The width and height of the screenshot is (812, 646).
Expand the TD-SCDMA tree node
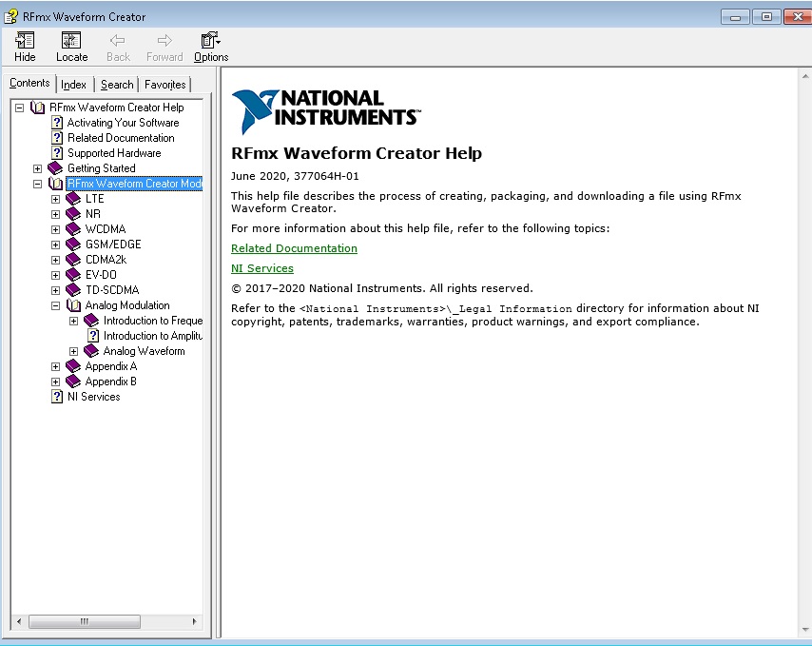pyautogui.click(x=55, y=290)
